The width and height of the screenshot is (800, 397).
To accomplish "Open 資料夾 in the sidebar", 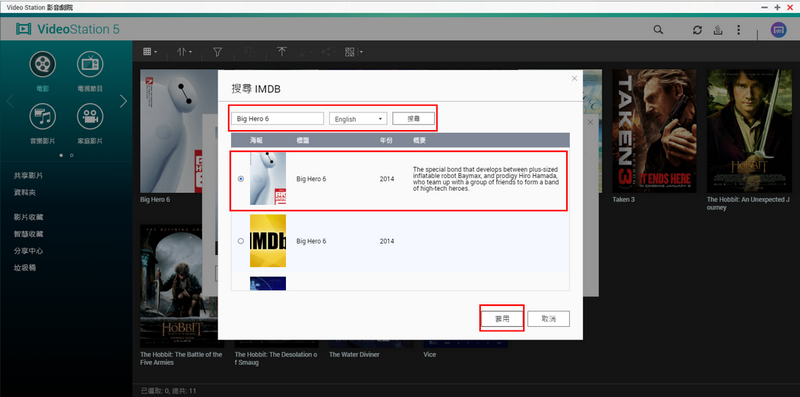I will [25, 193].
